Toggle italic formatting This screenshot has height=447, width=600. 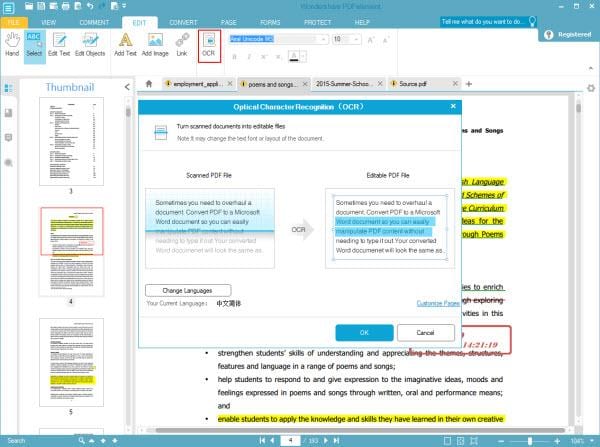point(249,57)
